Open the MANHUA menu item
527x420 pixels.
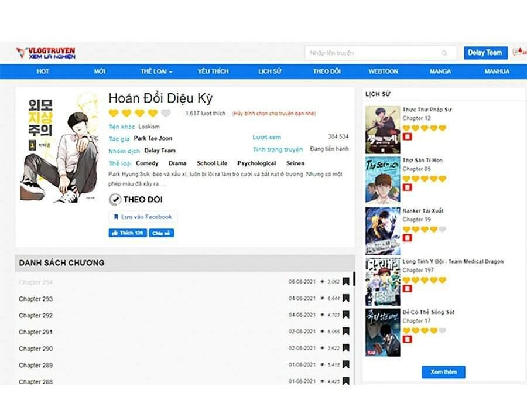point(497,71)
